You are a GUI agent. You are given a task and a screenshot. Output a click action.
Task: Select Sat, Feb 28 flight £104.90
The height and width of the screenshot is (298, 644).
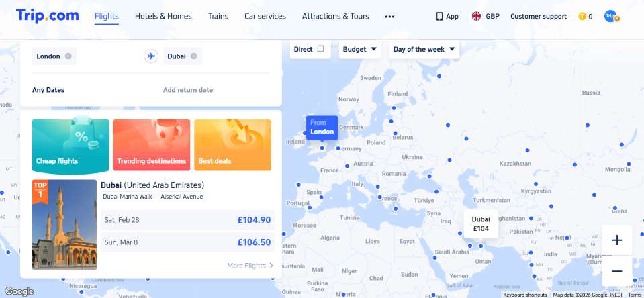coord(188,220)
